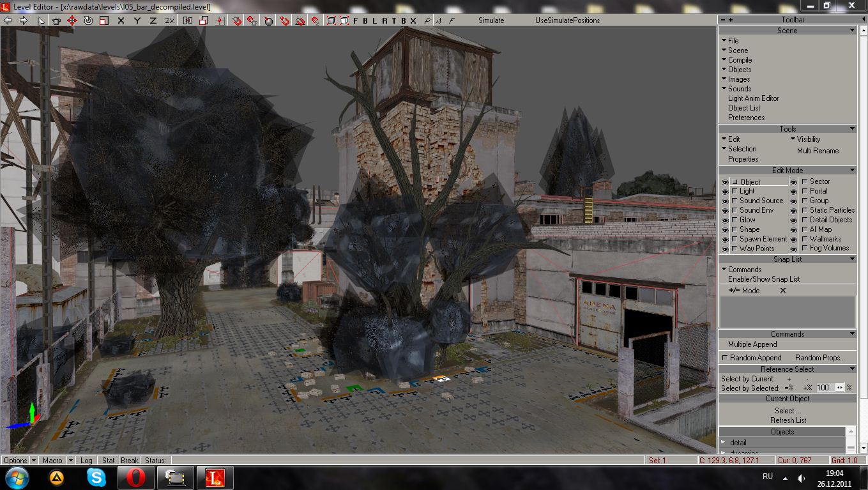Click UseSimulatePositions button

(567, 20)
